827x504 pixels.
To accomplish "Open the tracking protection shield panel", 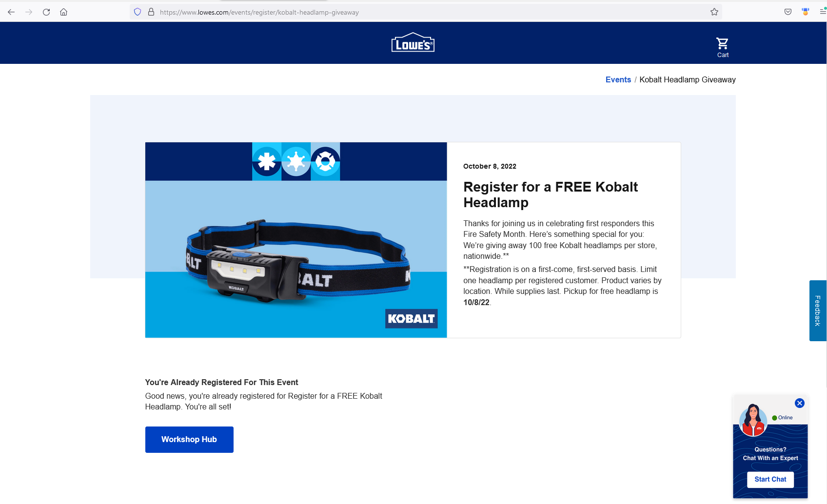I will click(x=137, y=12).
